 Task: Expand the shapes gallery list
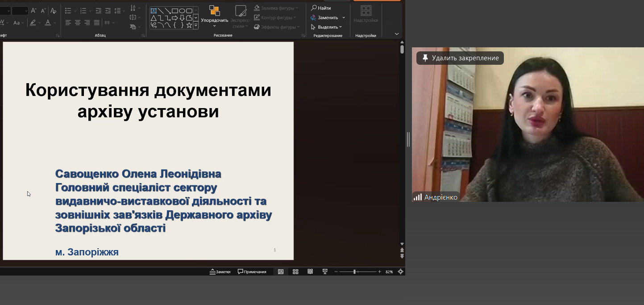[195, 25]
